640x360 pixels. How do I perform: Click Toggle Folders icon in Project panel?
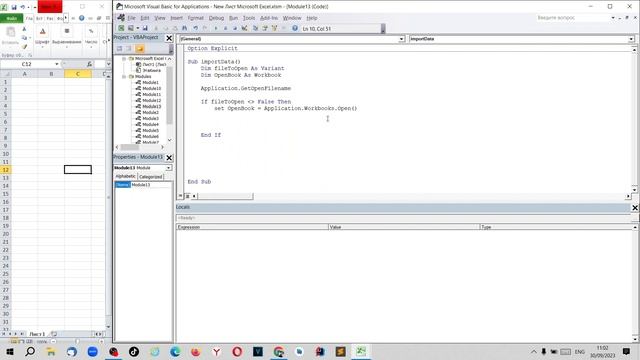tap(140, 49)
